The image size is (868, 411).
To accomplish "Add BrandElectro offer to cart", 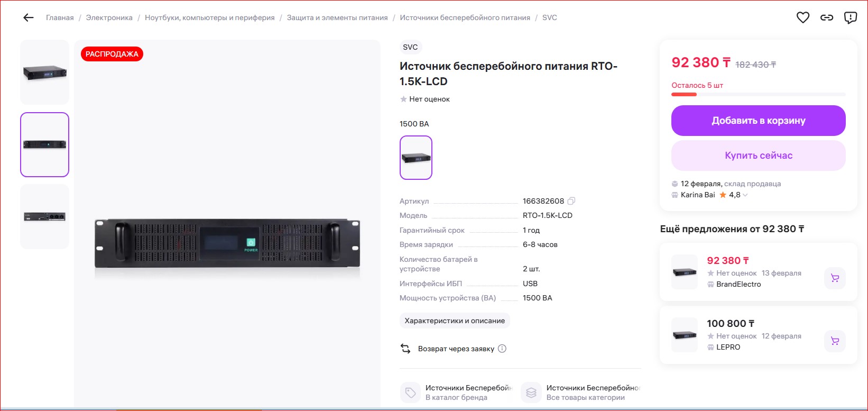I will point(835,278).
